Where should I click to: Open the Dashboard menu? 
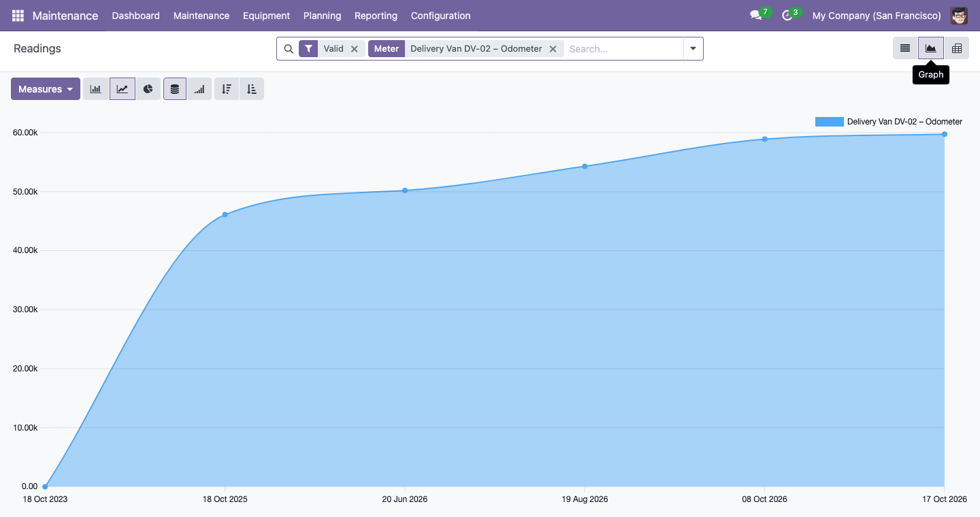click(136, 16)
